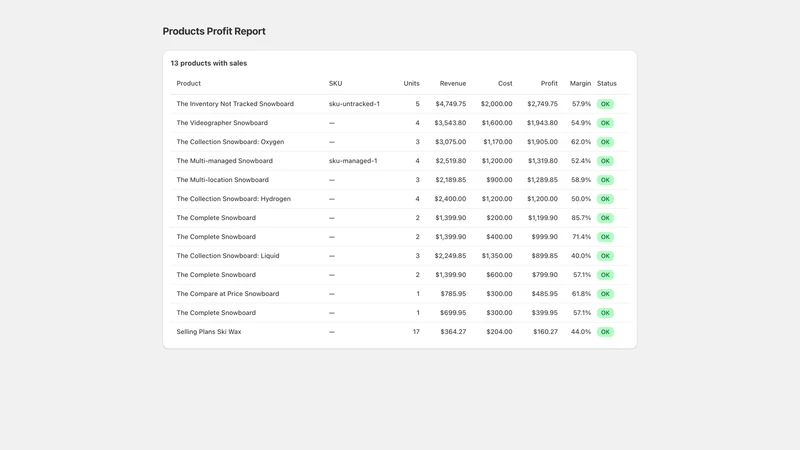Image resolution: width=800 pixels, height=450 pixels.
Task: Click the $400.00 cost cell
Action: (x=499, y=237)
